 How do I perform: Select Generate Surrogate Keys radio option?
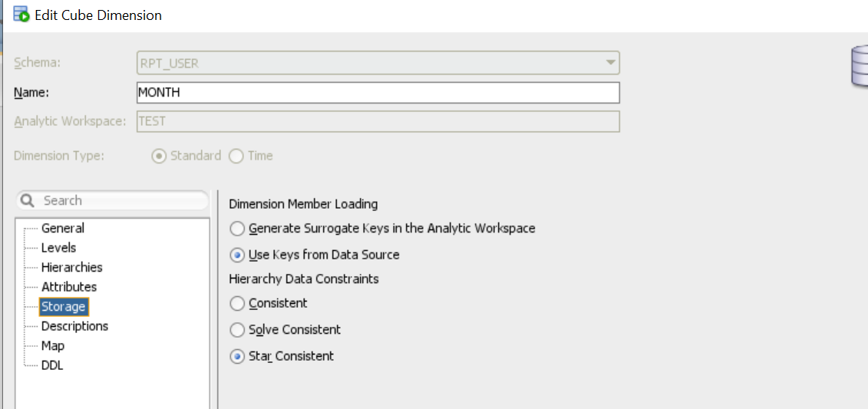click(x=238, y=229)
